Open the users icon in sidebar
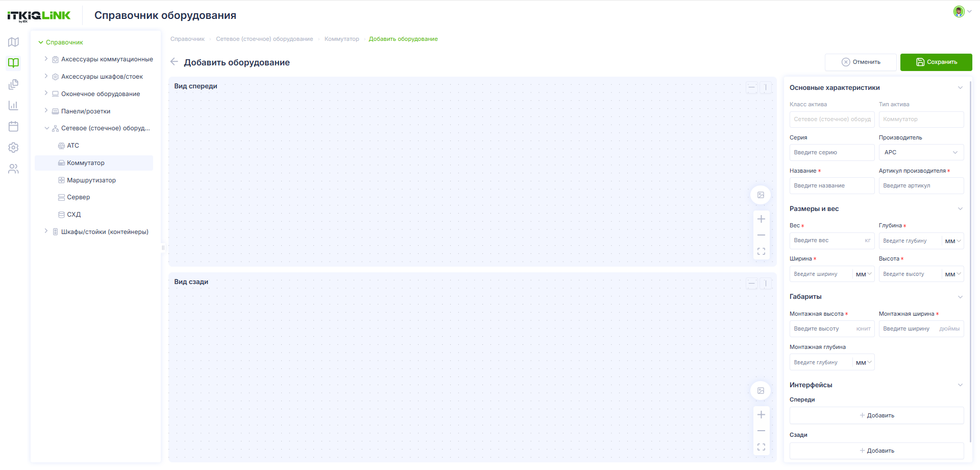980x470 pixels. [14, 169]
